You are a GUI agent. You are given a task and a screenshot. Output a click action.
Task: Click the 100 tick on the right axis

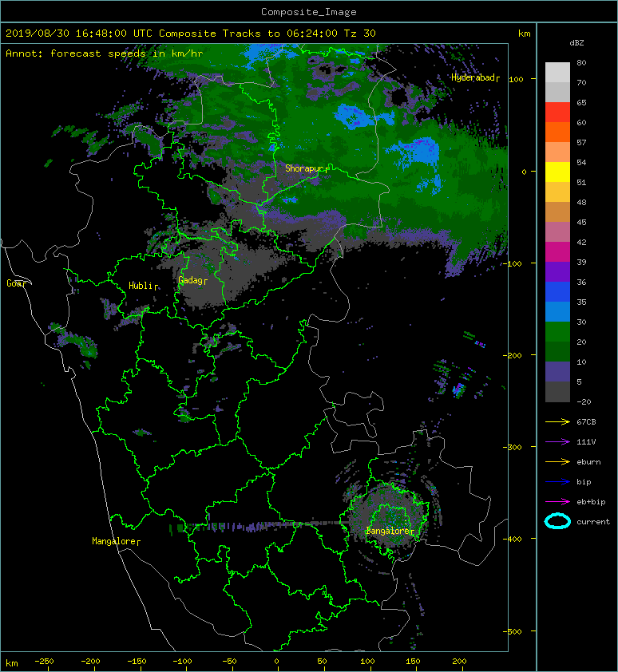(x=517, y=79)
